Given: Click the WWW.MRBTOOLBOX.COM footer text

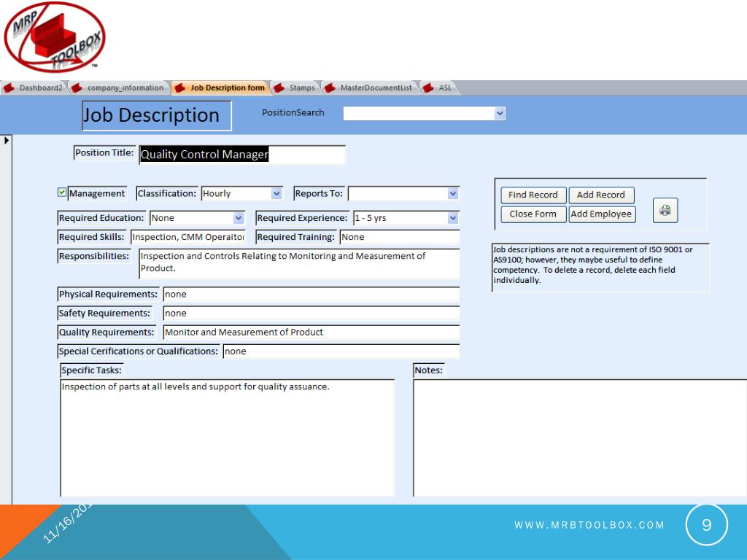Looking at the screenshot, I should [x=589, y=525].
